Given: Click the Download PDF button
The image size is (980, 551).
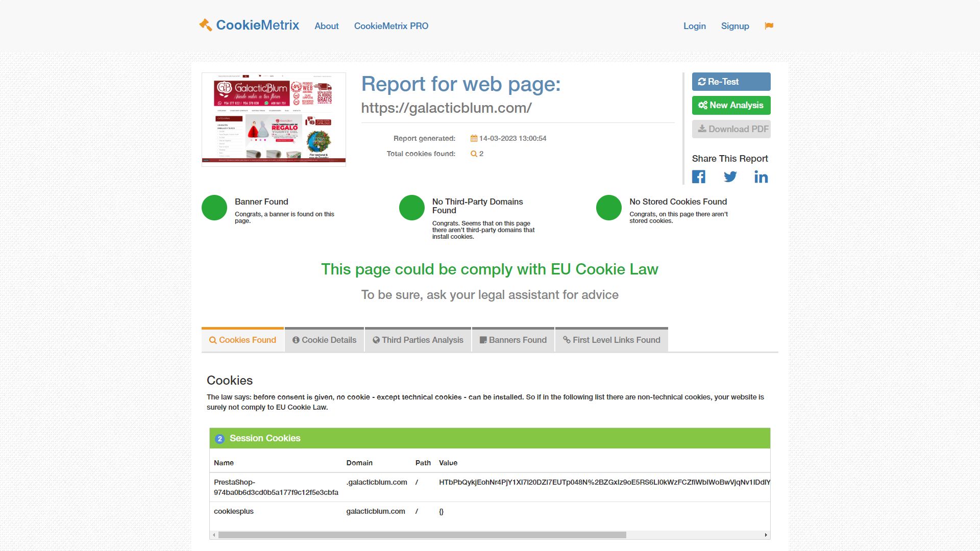Looking at the screenshot, I should click(731, 129).
